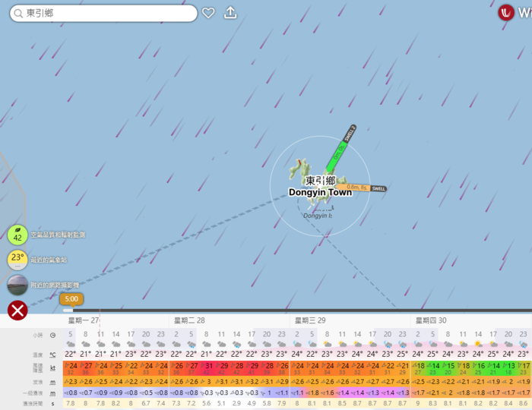Image resolution: width=532 pixels, height=410 pixels.
Task: Select the 星期三 29 day header
Action: tap(310, 320)
